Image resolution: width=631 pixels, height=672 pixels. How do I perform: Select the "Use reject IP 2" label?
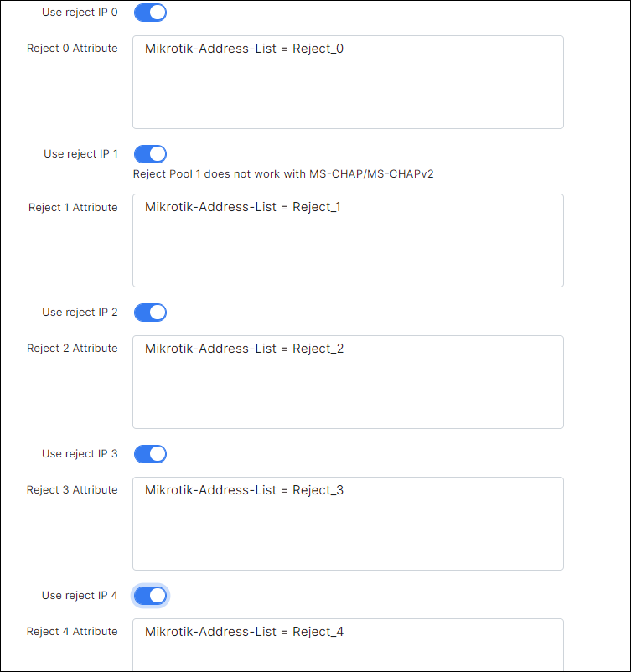point(80,313)
